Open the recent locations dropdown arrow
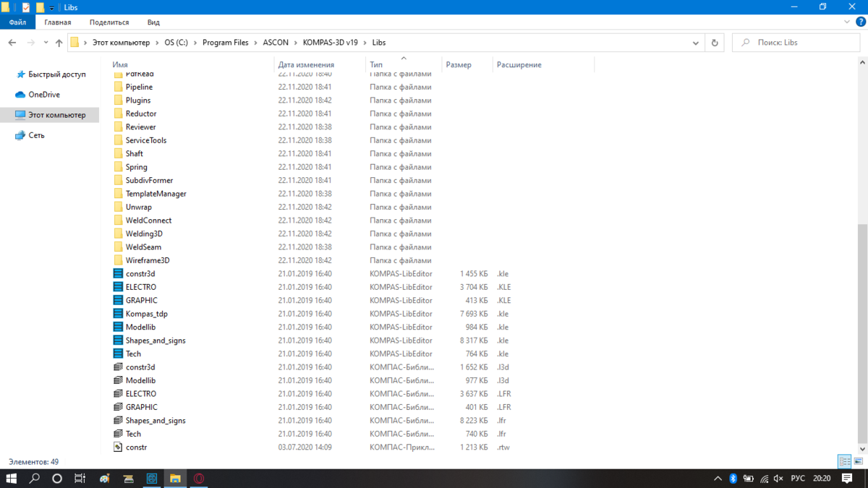The image size is (868, 488). tap(46, 43)
